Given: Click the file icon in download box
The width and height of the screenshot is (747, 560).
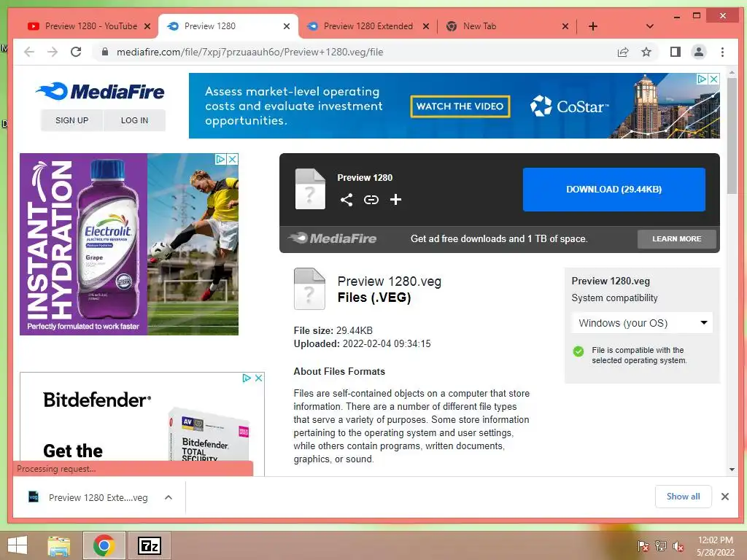Looking at the screenshot, I should pyautogui.click(x=310, y=189).
